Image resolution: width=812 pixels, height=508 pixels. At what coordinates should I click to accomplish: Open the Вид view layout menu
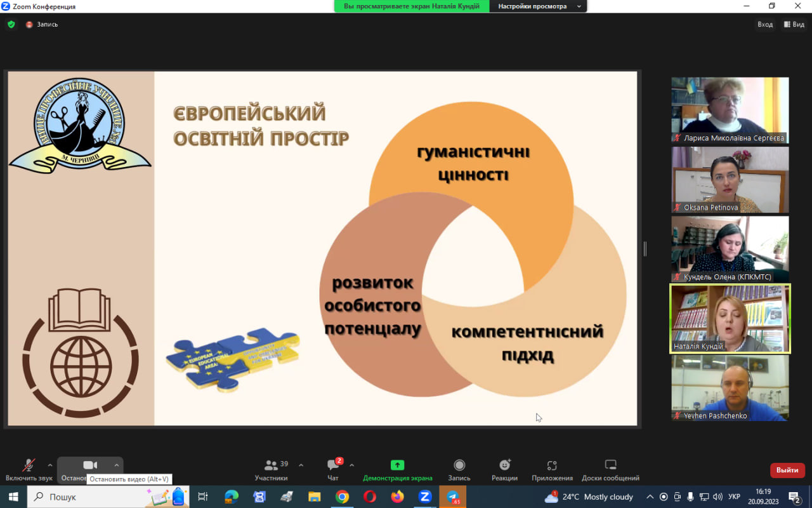pos(794,24)
